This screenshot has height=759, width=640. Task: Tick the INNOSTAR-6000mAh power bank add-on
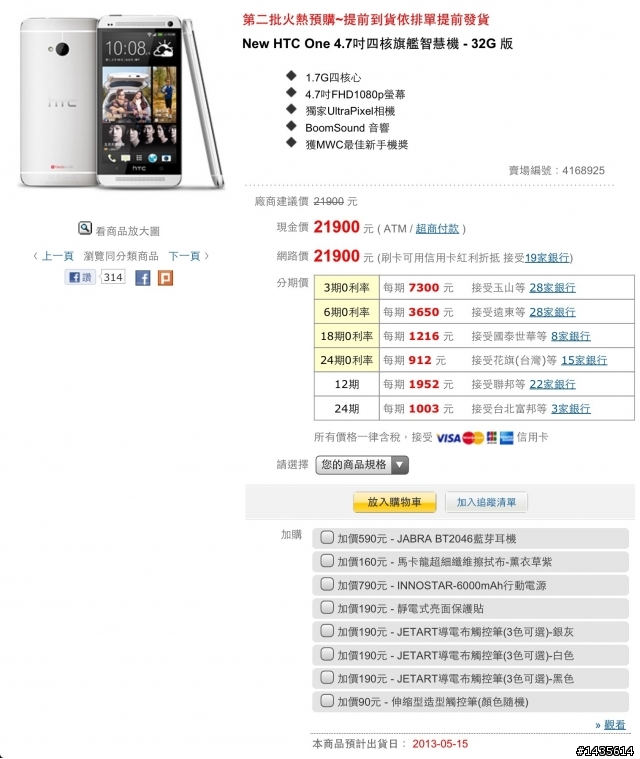click(x=327, y=584)
